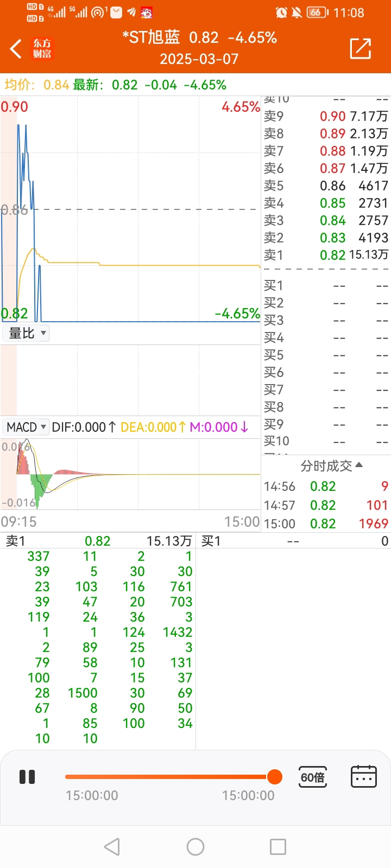Click the 0.90 top price label
Viewport: 391px width, 868px height.
(14, 106)
